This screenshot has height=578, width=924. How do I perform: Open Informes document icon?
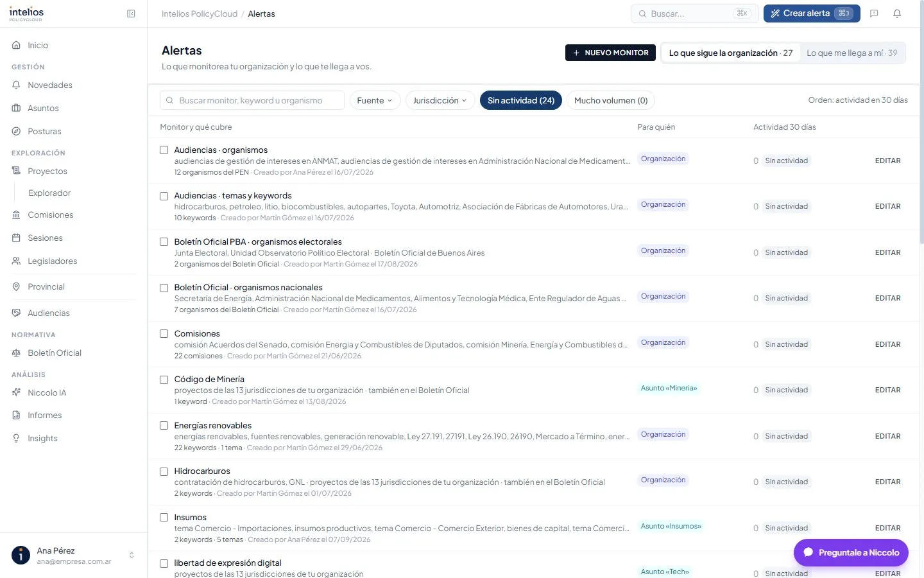click(17, 416)
